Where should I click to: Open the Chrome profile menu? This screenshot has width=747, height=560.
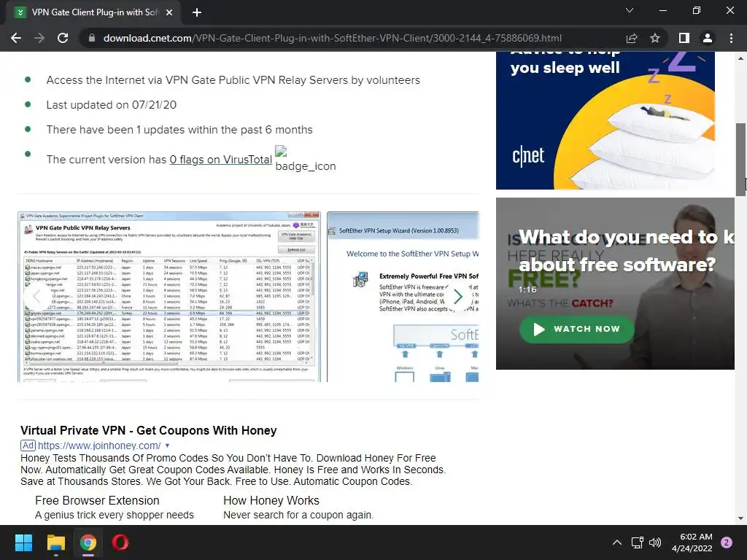pos(708,38)
